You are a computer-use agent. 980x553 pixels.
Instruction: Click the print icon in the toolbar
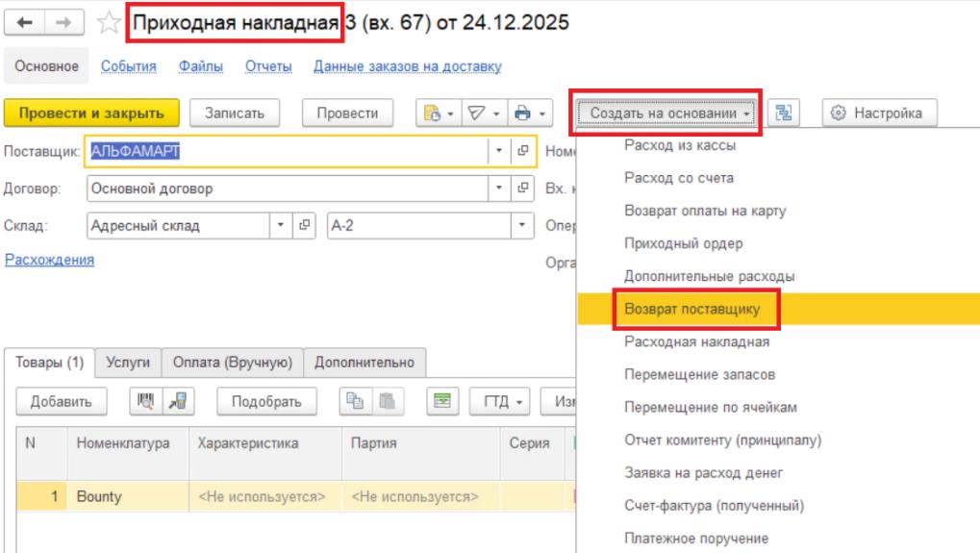[523, 113]
